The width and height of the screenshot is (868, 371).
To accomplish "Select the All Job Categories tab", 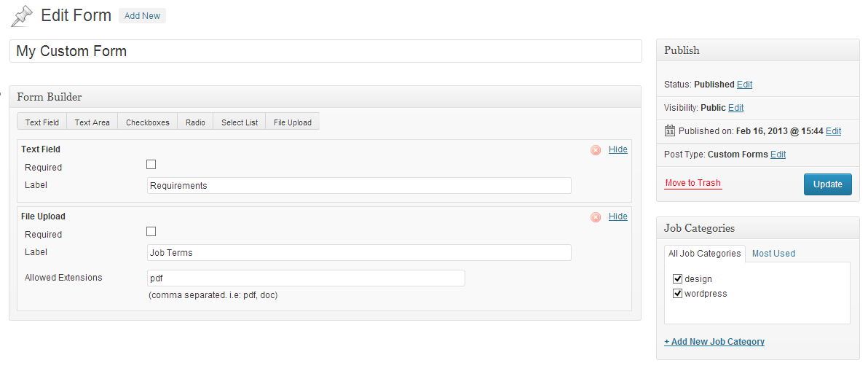I will pos(705,254).
